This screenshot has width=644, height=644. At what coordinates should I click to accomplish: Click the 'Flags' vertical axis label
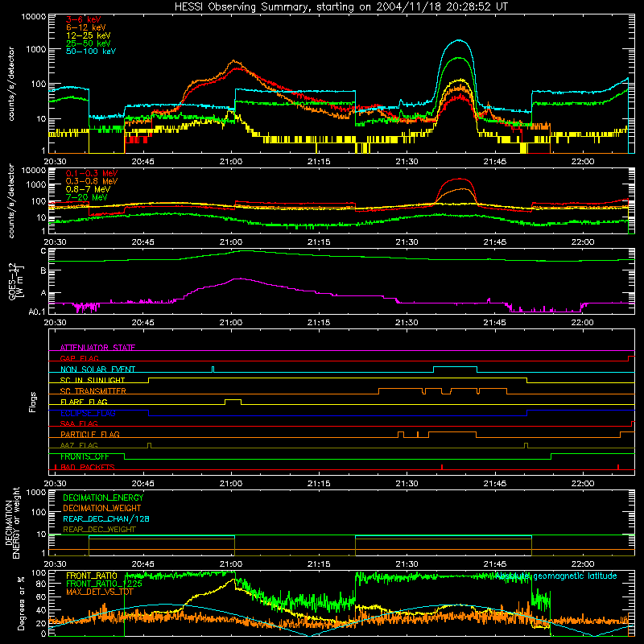pos(33,402)
